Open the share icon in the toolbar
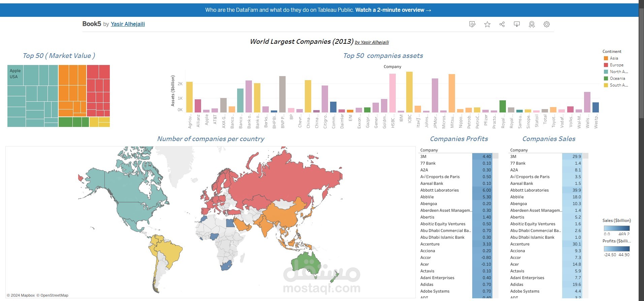Viewport: 644px width, 301px height. 502,24
